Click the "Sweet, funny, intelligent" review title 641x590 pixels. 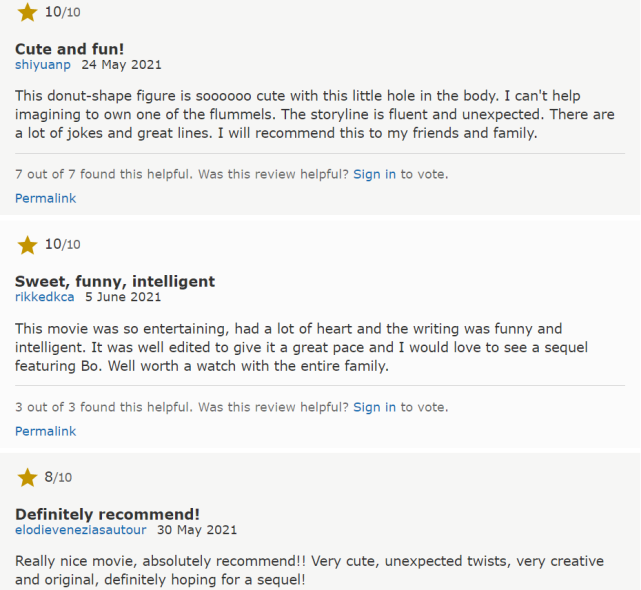click(x=115, y=281)
